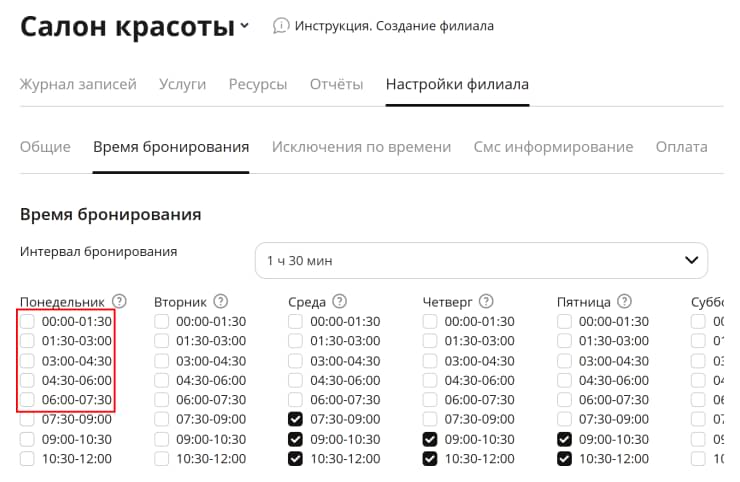Click the Салон красоты page title
740x482 pixels.
(x=127, y=26)
